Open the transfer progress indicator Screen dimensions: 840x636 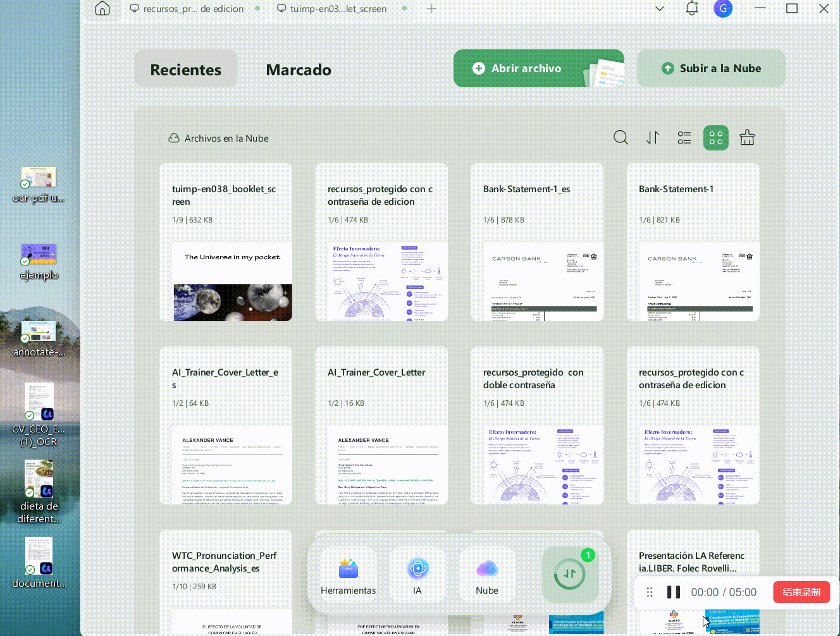point(570,574)
